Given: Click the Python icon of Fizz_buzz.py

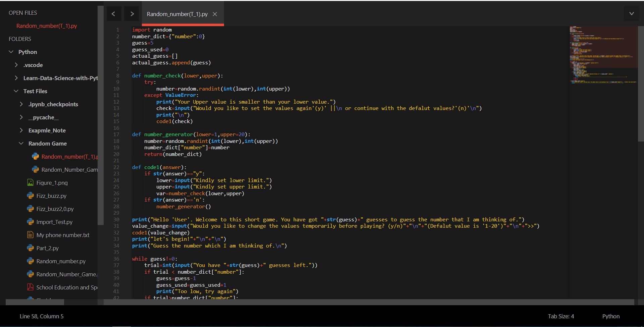Looking at the screenshot, I should [x=30, y=196].
